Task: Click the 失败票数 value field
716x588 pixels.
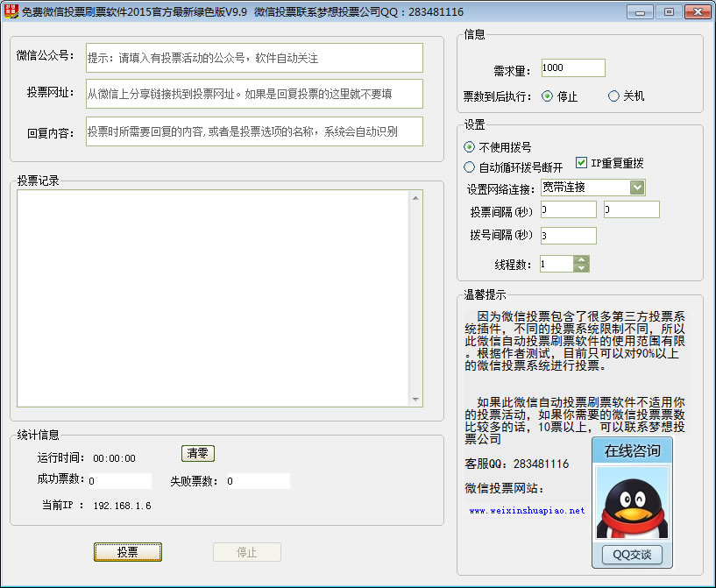Action: (x=258, y=481)
